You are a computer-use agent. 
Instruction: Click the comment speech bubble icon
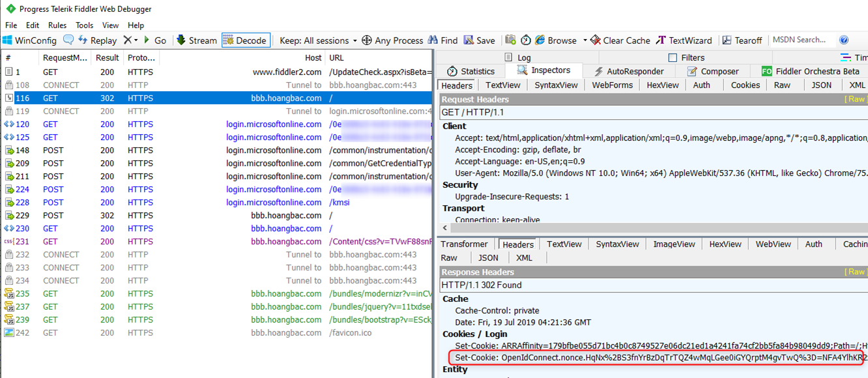click(x=68, y=40)
